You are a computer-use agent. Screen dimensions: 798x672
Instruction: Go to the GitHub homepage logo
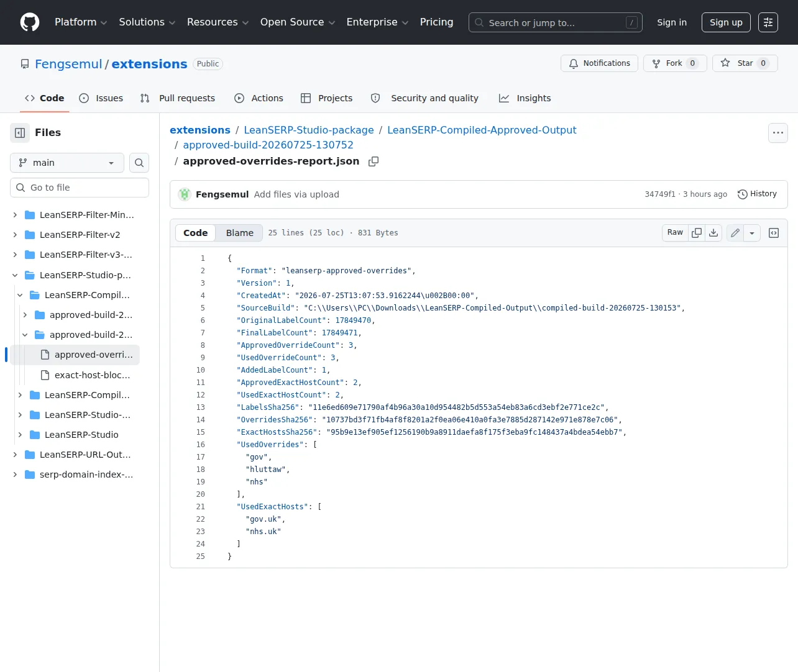(30, 22)
